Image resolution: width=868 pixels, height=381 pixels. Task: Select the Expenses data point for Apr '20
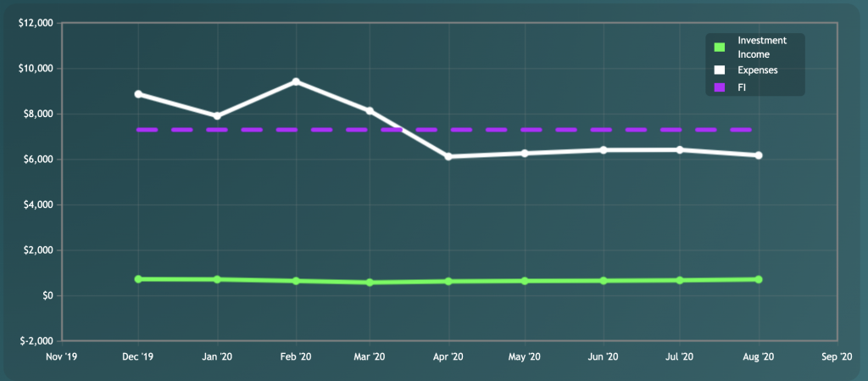(448, 157)
